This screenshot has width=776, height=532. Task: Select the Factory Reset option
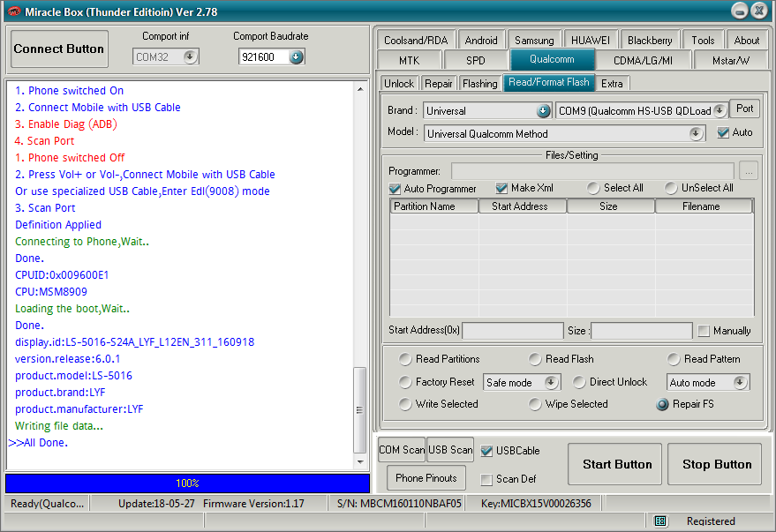[x=405, y=382]
